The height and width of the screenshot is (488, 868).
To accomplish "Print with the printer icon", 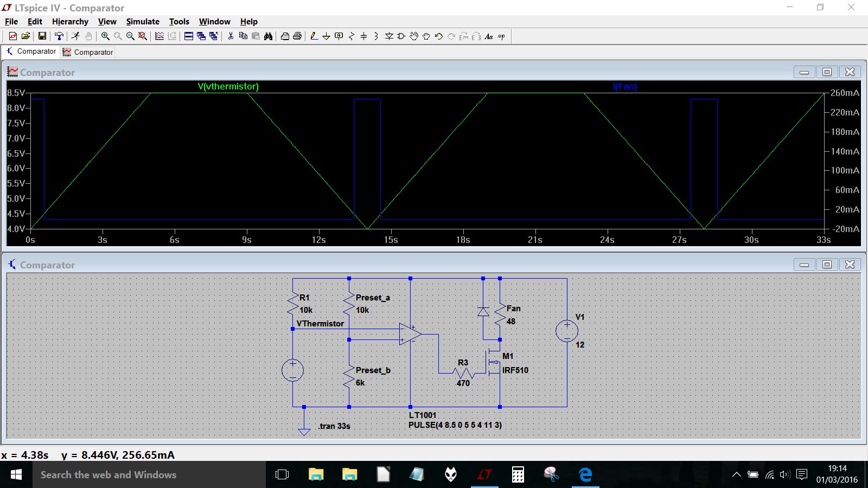I will point(297,36).
